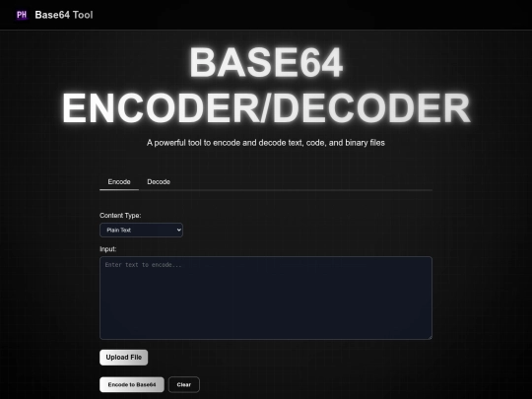Open the Base64 Tool header title
Screen dimensions: 532x399
64,15
